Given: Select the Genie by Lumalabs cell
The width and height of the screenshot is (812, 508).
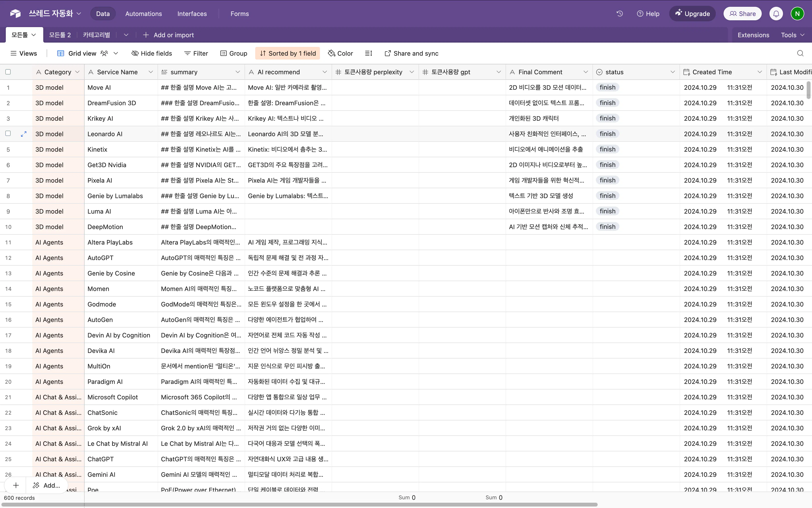Looking at the screenshot, I should click(121, 196).
